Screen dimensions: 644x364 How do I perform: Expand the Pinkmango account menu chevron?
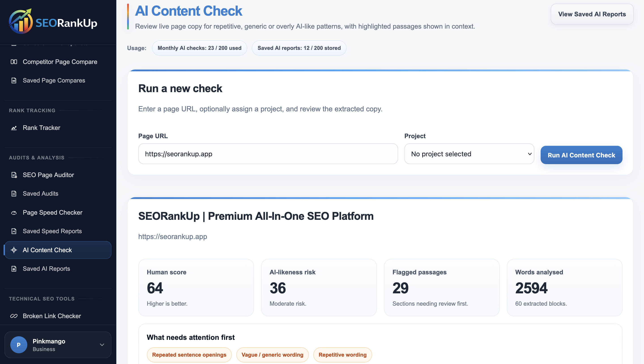click(102, 345)
